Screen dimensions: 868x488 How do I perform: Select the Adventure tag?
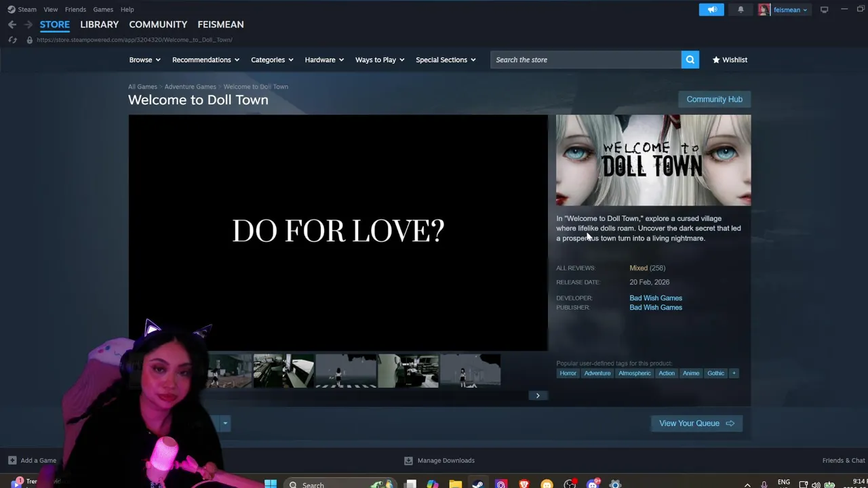click(597, 373)
